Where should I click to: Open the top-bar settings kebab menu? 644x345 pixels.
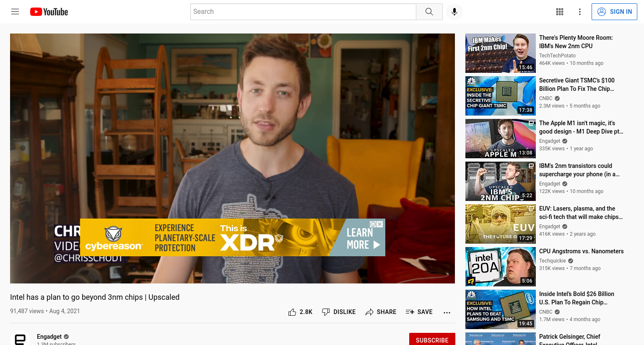tap(580, 12)
